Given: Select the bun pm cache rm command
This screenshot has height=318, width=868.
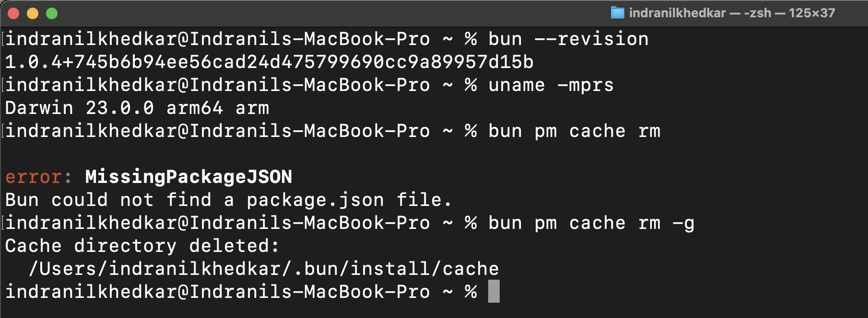Looking at the screenshot, I should [x=573, y=131].
